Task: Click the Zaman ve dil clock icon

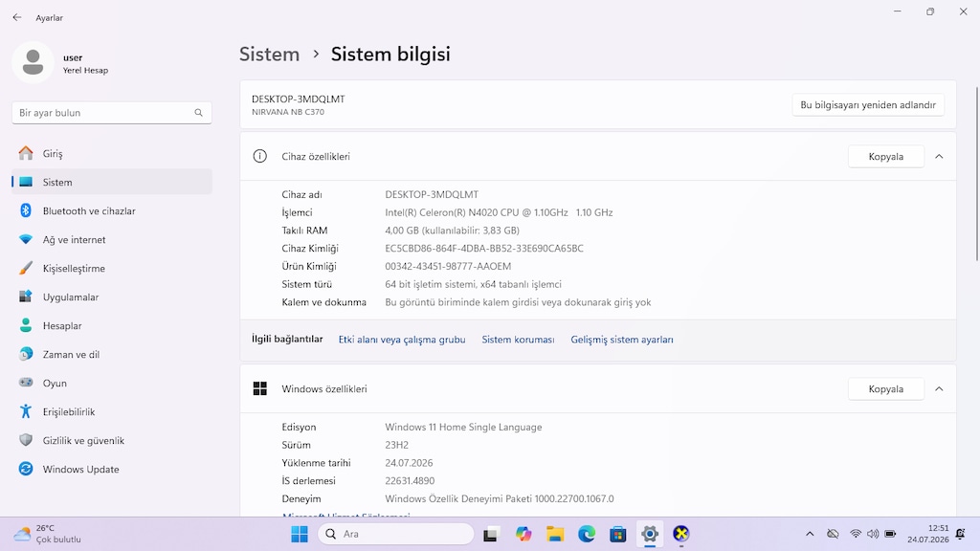Action: pyautogui.click(x=26, y=354)
